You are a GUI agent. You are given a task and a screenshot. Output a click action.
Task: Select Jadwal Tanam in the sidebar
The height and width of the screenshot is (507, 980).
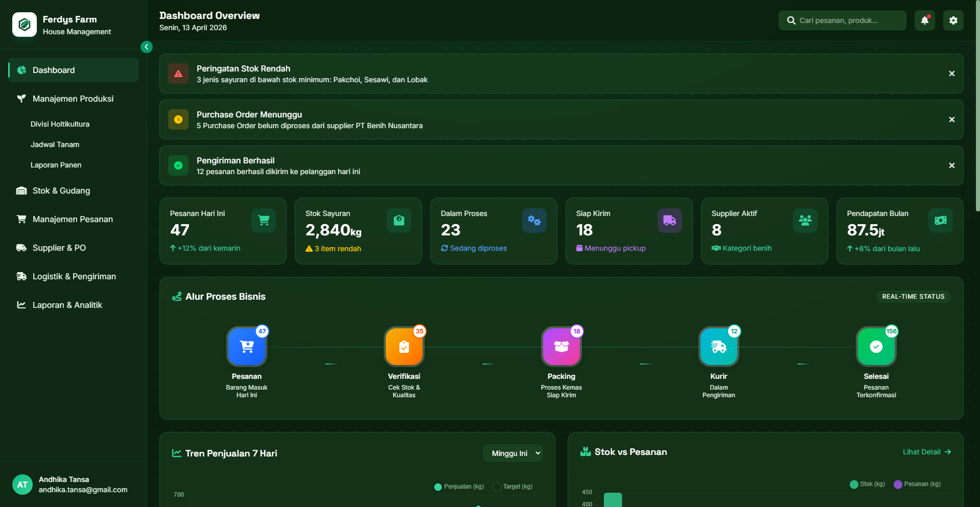pos(55,144)
